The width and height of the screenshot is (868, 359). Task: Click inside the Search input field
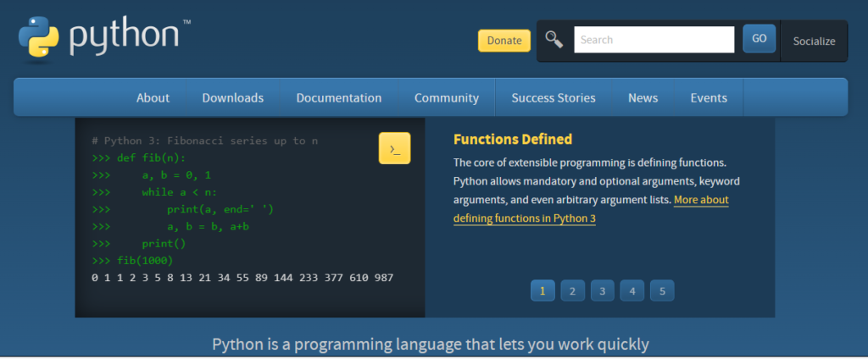pyautogui.click(x=654, y=40)
